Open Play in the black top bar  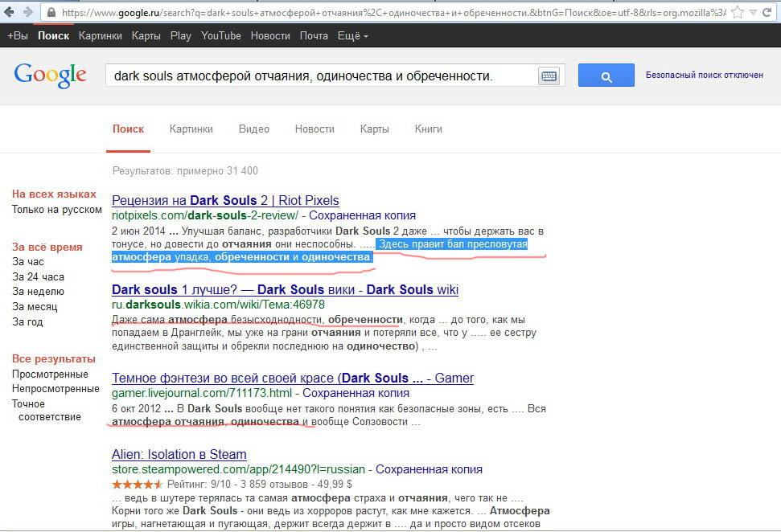point(181,36)
